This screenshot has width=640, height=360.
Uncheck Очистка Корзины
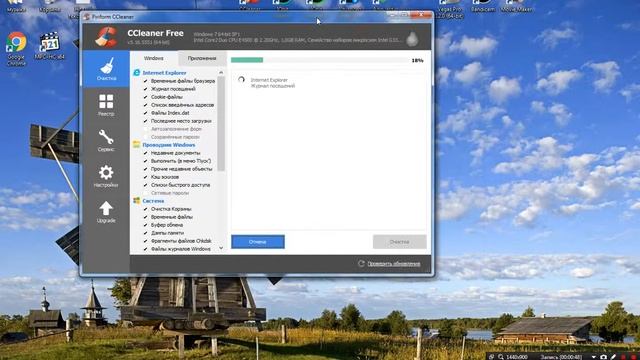[146, 209]
